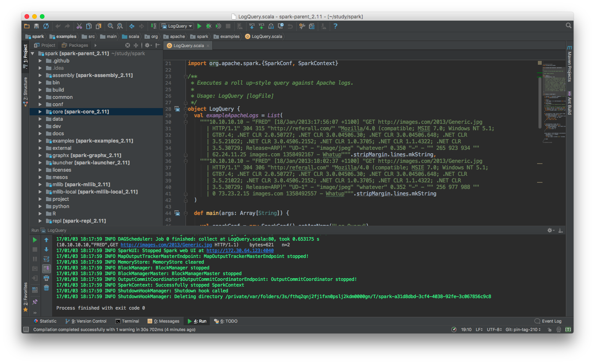The width and height of the screenshot is (595, 364).
Task: Clear console with the trash icon
Action: (x=46, y=288)
